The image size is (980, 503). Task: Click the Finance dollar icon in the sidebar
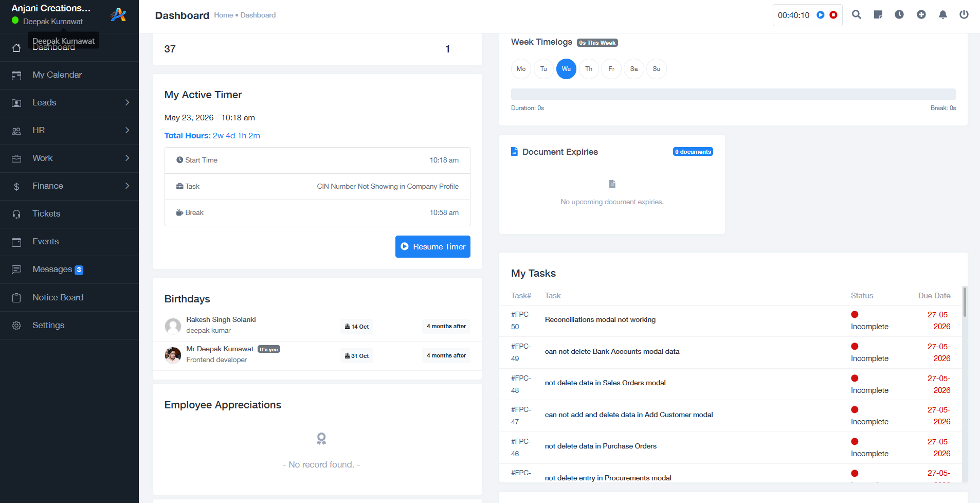click(x=16, y=187)
